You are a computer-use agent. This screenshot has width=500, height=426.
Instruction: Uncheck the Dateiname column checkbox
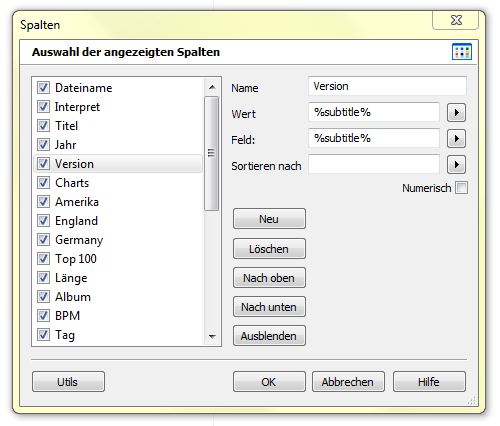tap(43, 88)
